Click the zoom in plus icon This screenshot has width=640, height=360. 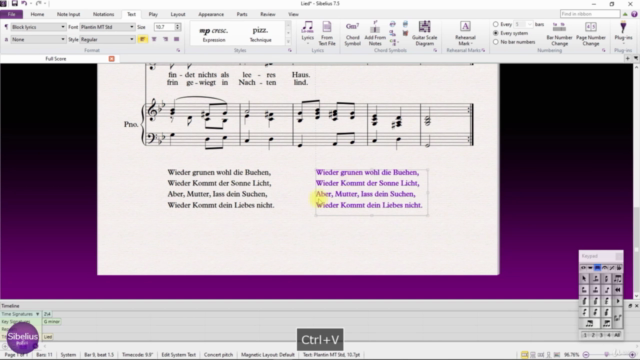click(633, 355)
